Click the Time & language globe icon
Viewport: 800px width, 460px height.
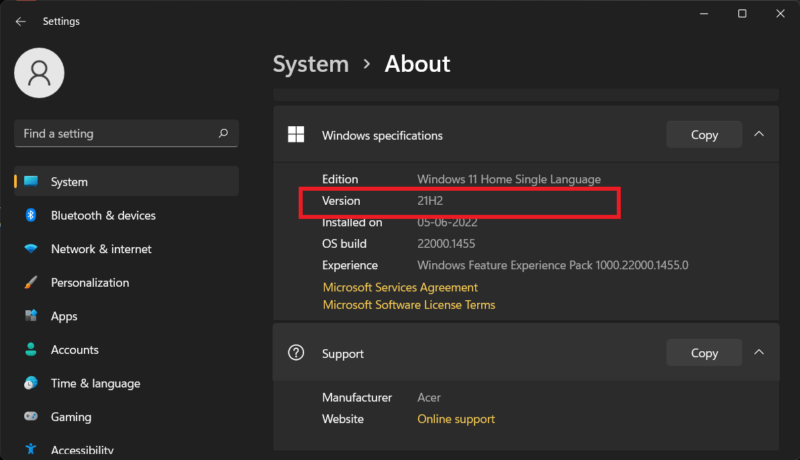31,383
